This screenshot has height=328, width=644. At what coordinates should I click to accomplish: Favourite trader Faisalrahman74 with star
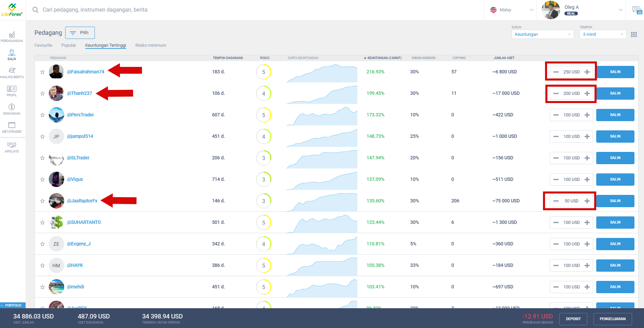click(42, 72)
